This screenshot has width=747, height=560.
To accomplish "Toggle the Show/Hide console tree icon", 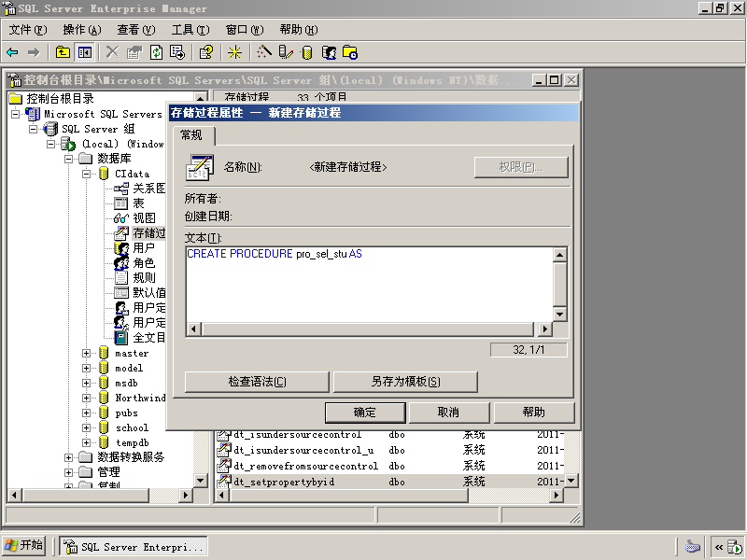I will click(85, 52).
